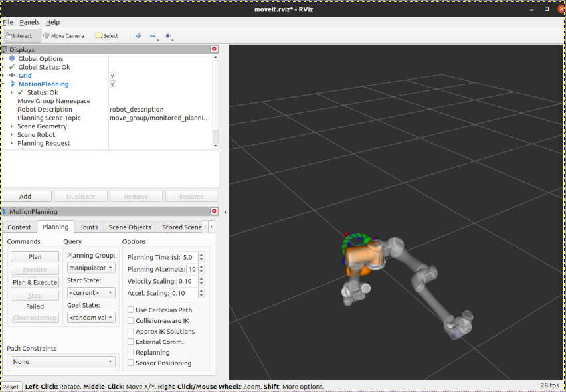
Task: Click the Planning Attempts field
Action: pos(193,269)
